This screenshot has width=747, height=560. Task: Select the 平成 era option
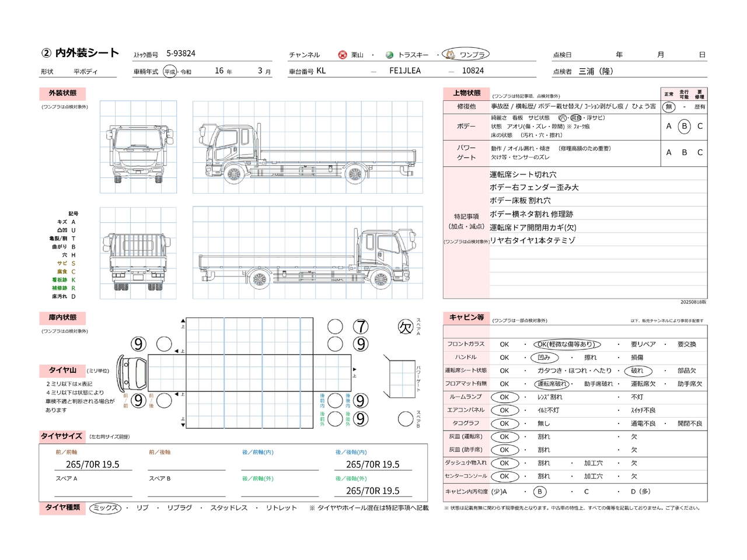click(170, 72)
